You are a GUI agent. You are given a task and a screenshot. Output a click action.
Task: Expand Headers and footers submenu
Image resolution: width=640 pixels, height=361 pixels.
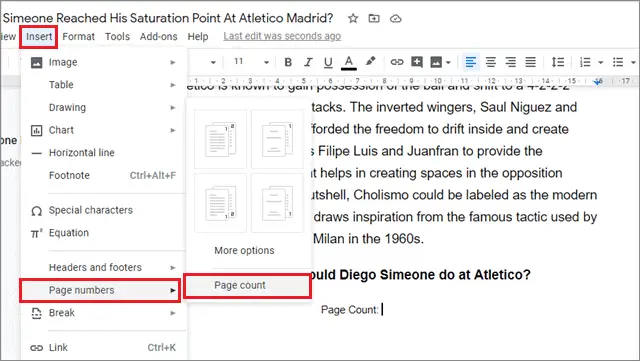tap(104, 267)
